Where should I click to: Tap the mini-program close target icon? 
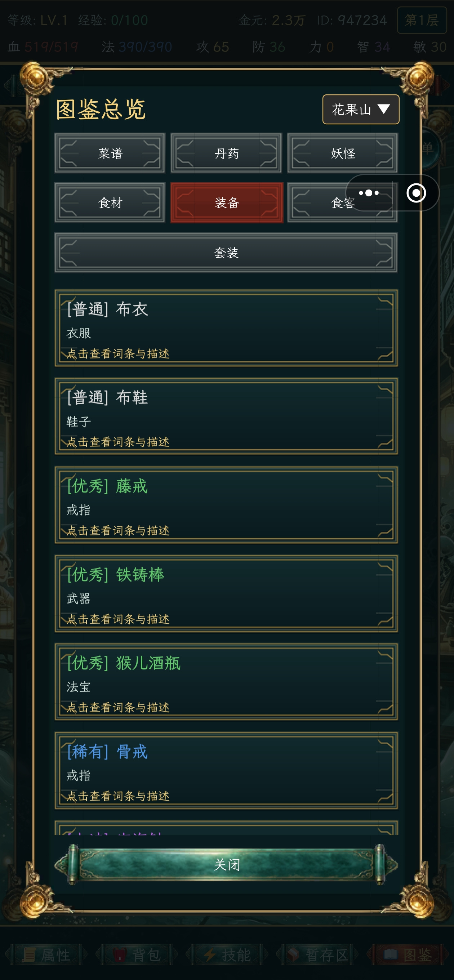point(416,193)
